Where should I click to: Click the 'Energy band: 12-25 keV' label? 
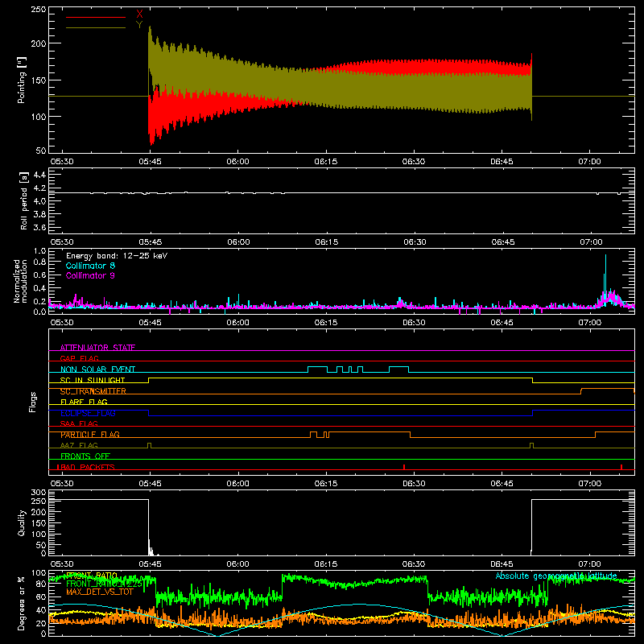coord(117,256)
